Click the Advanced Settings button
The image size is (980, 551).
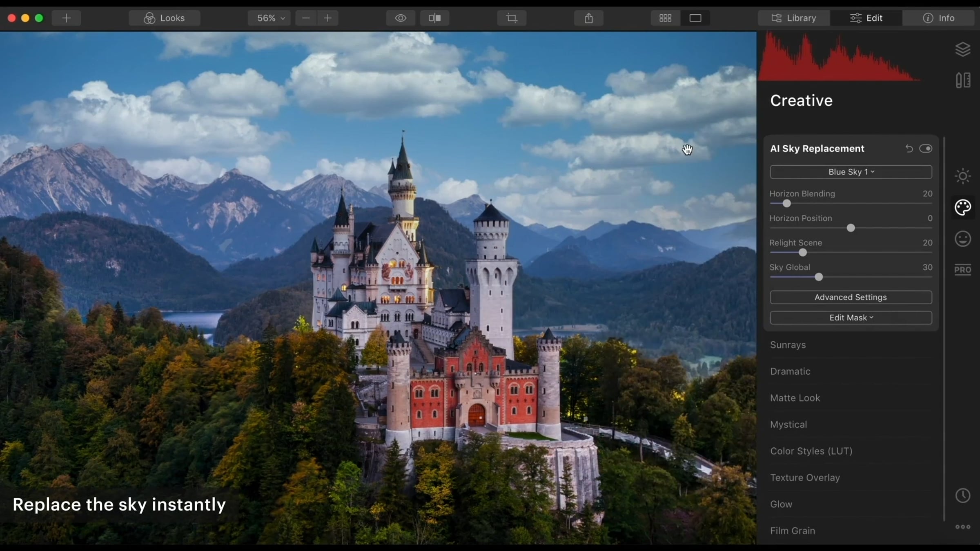851,297
